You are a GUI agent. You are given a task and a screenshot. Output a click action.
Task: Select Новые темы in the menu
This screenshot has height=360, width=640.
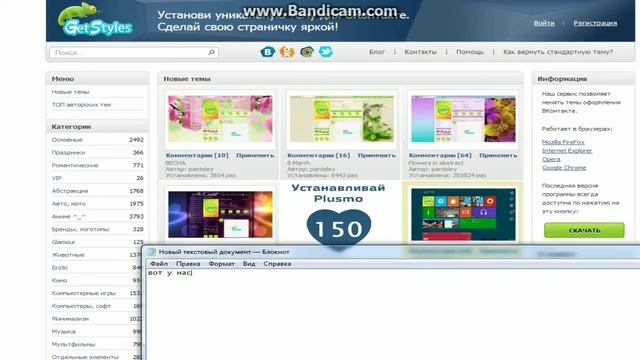click(71, 92)
